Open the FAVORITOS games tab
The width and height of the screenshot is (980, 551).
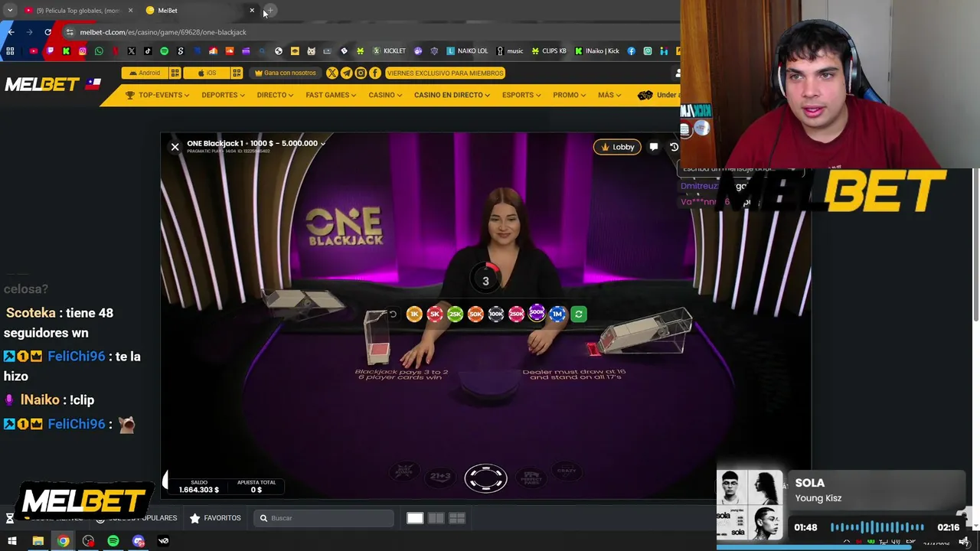tap(215, 518)
